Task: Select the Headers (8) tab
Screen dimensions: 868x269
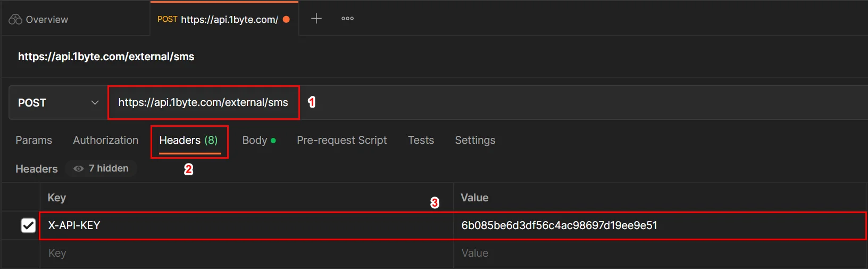Action: (x=189, y=140)
